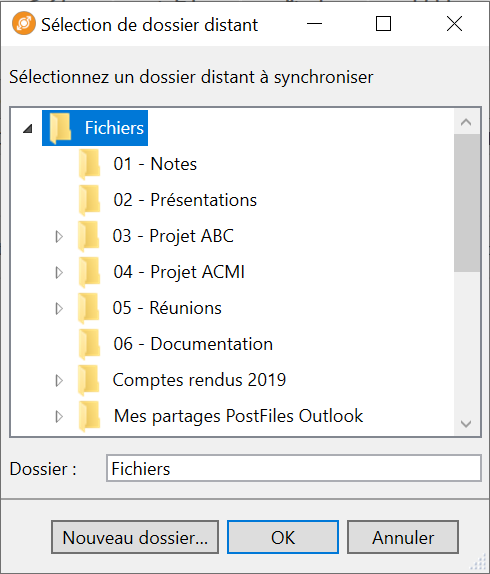This screenshot has height=574, width=490.
Task: Click the Dossier text field
Action: (x=294, y=468)
